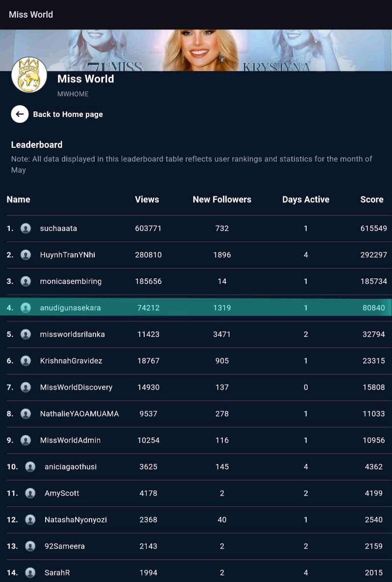Open the NathalieYAOAMUAMA username
Image resolution: width=392 pixels, height=582 pixels.
(x=79, y=414)
